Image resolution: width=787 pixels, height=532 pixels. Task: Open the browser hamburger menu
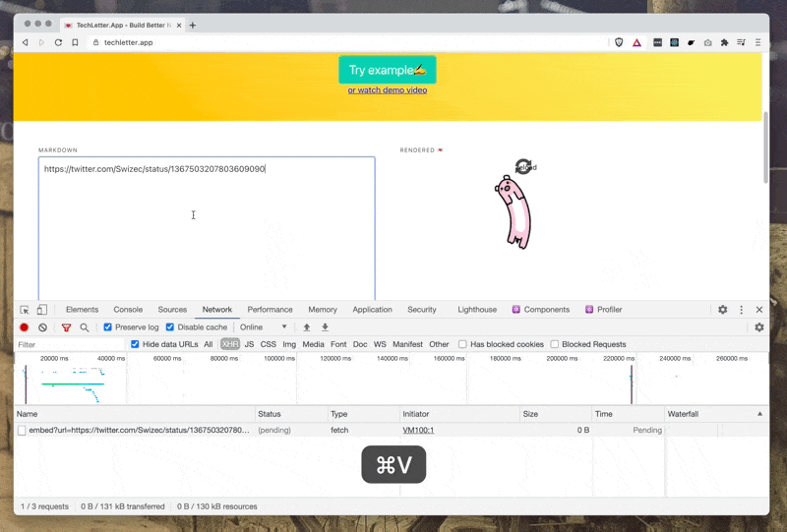click(757, 42)
